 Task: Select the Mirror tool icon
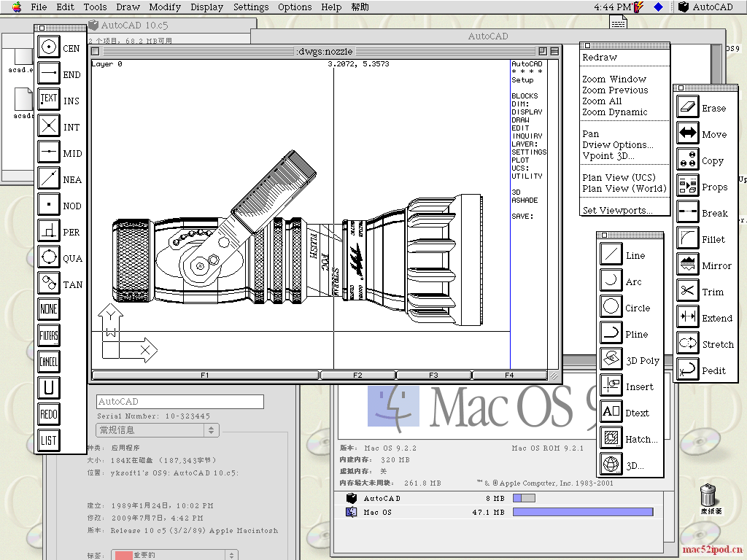[x=687, y=264]
